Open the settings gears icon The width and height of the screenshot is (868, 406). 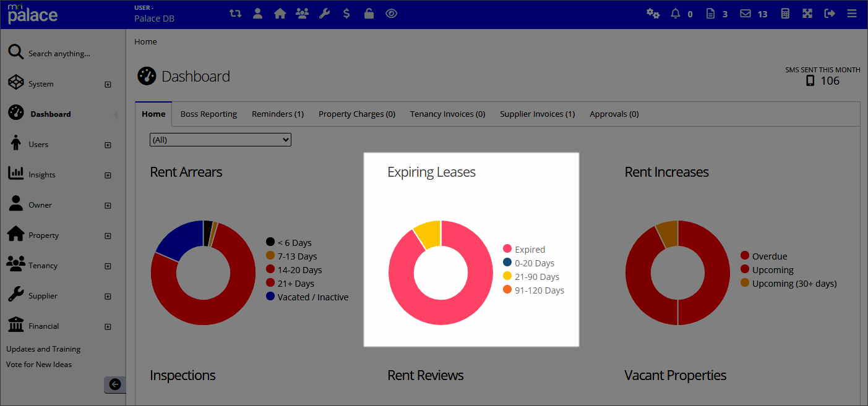tap(653, 13)
